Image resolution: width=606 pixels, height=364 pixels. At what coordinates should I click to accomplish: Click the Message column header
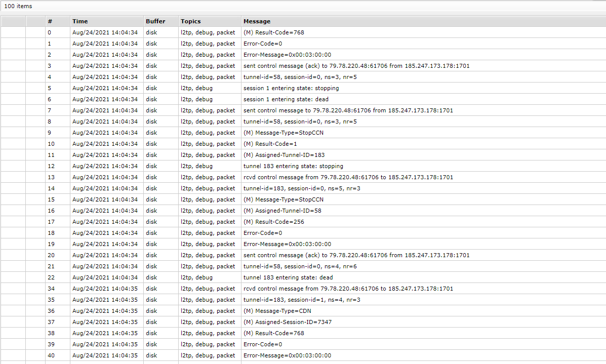pos(257,21)
